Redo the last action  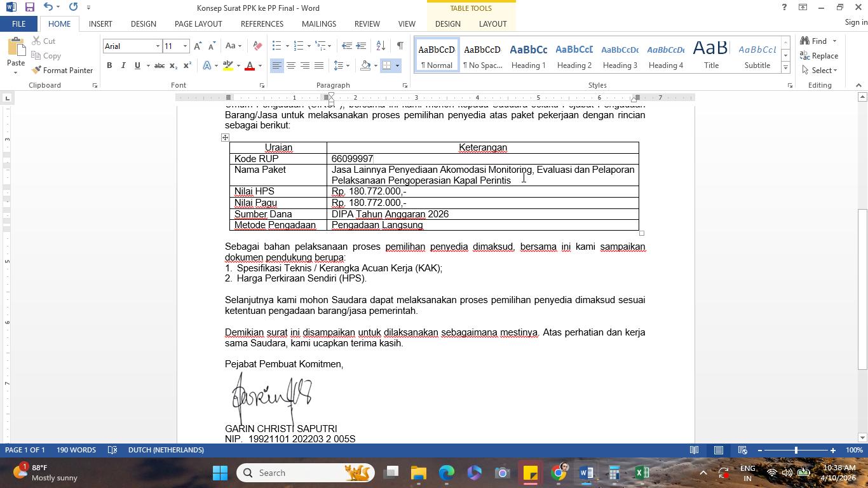(73, 8)
